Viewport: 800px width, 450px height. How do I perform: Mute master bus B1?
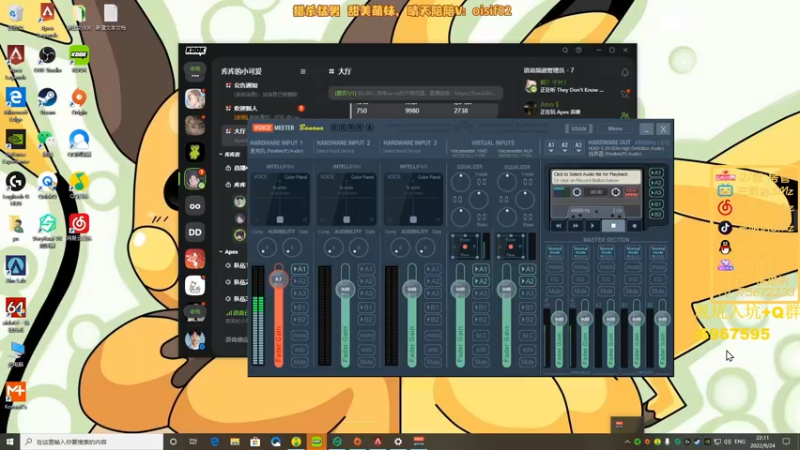point(633,291)
